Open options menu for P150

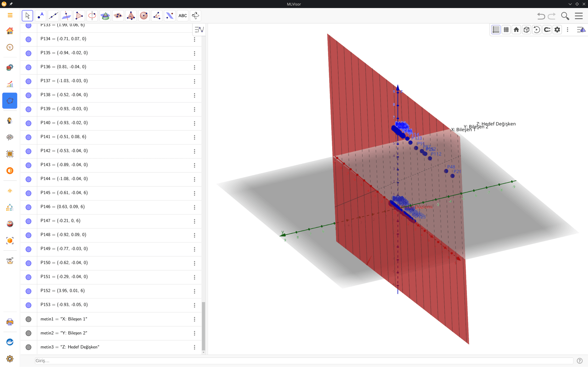(x=195, y=263)
